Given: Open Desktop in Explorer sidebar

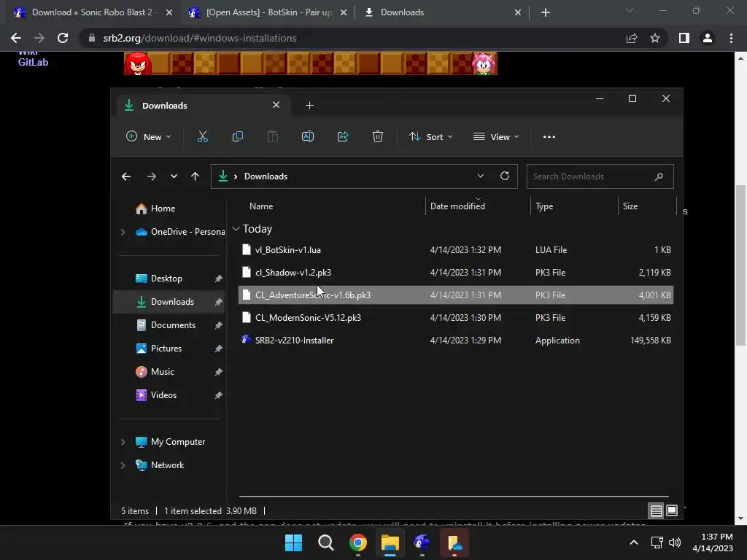Looking at the screenshot, I should click(x=167, y=279).
